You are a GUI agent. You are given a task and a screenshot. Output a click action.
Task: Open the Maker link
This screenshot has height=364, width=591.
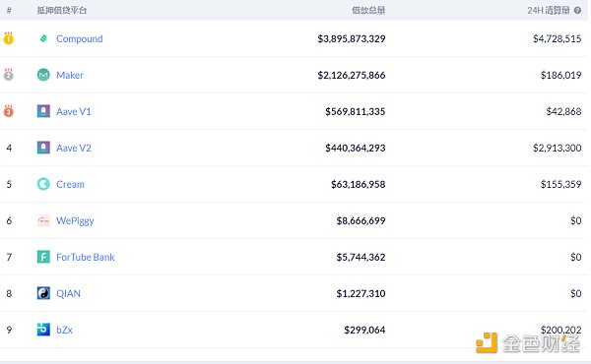click(x=70, y=76)
